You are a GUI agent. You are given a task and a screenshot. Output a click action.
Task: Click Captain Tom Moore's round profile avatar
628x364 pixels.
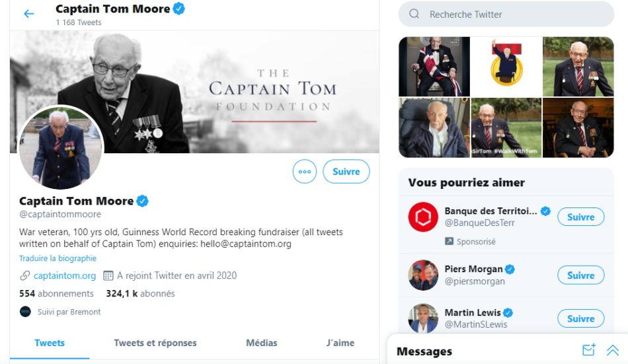[60, 148]
